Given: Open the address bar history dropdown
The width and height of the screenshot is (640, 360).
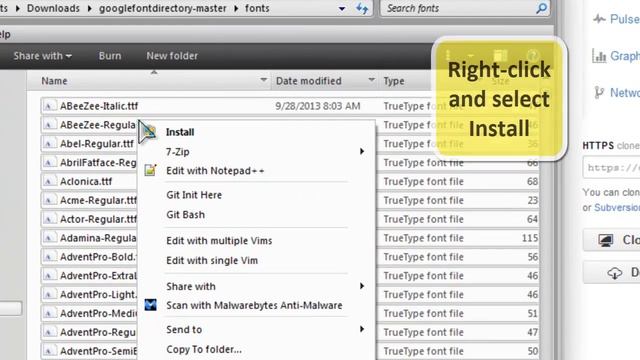Looking at the screenshot, I should (x=342, y=9).
